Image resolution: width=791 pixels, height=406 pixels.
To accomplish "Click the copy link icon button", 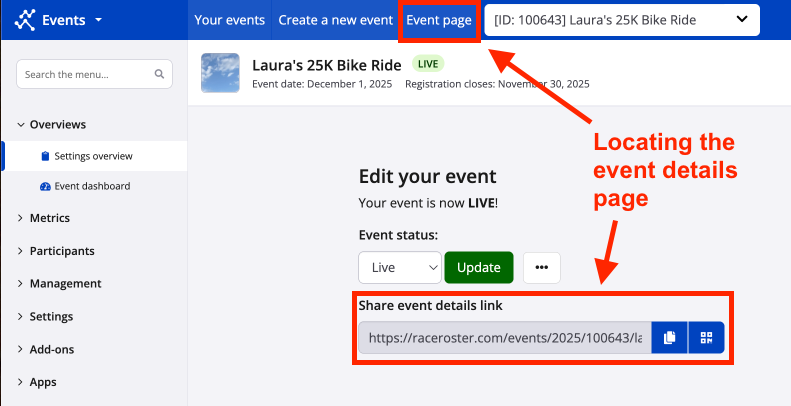I will point(669,338).
